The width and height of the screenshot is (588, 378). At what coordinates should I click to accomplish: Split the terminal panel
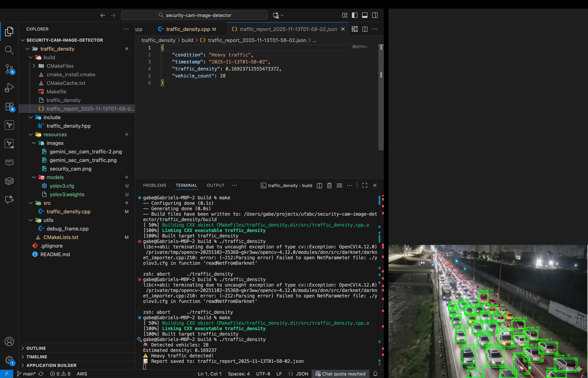(x=319, y=185)
